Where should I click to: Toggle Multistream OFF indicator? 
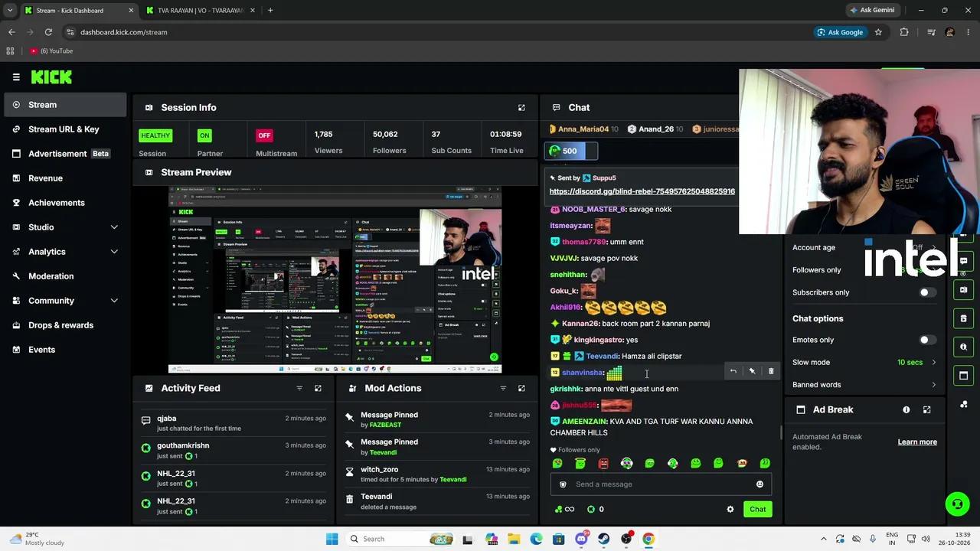click(264, 135)
